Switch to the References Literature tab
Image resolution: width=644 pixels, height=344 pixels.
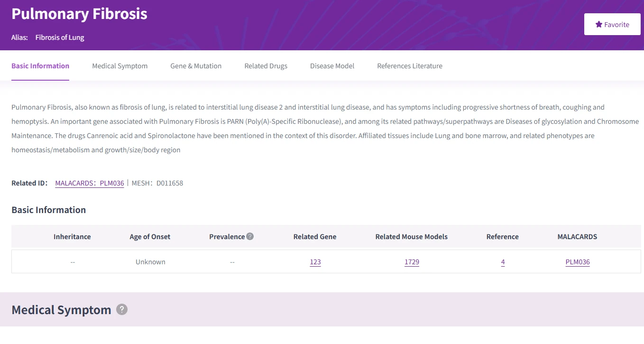410,66
